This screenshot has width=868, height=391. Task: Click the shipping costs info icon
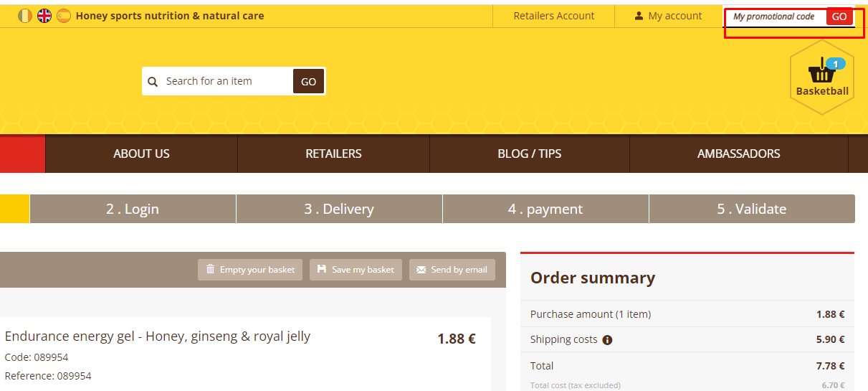pyautogui.click(x=607, y=340)
